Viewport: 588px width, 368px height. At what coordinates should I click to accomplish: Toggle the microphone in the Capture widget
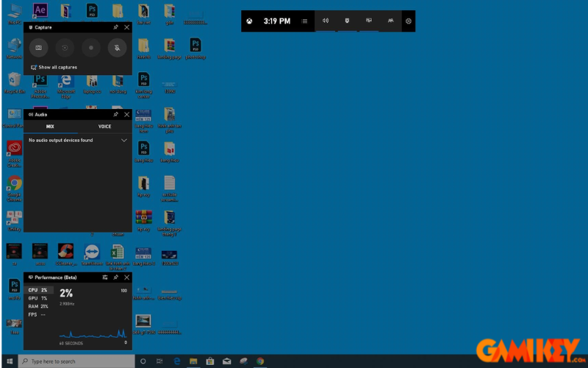coord(117,48)
